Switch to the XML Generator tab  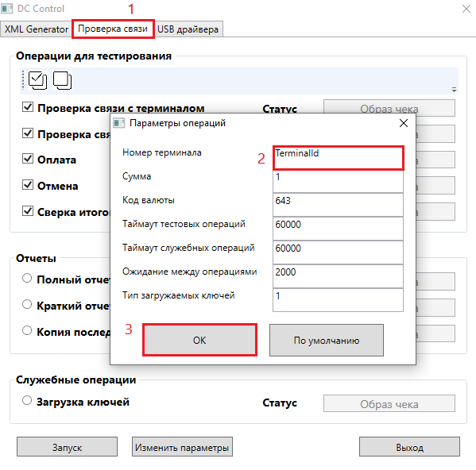(x=36, y=29)
